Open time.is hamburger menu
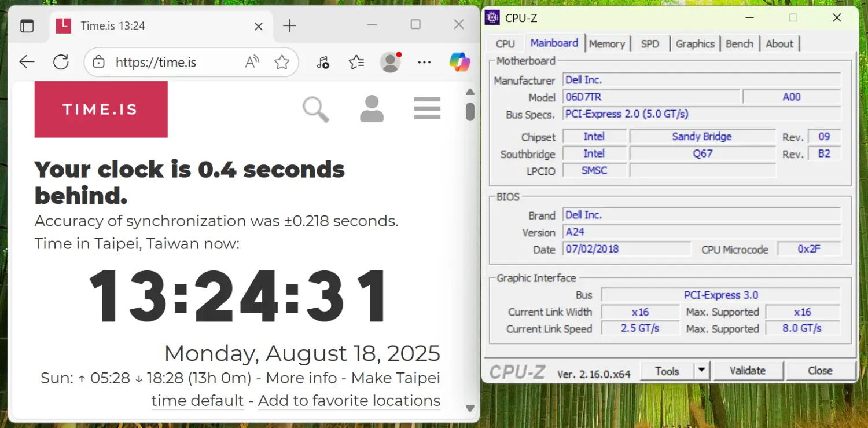868x428 pixels. pos(427,108)
